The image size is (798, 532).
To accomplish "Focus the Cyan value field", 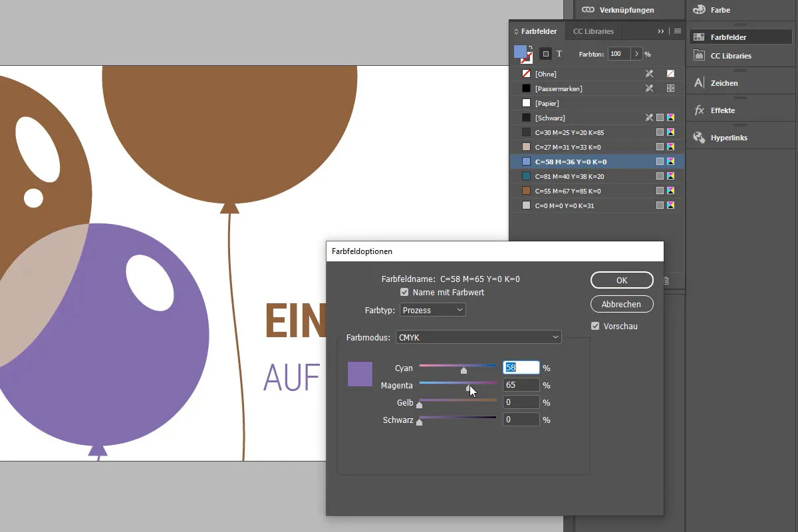I will point(521,367).
